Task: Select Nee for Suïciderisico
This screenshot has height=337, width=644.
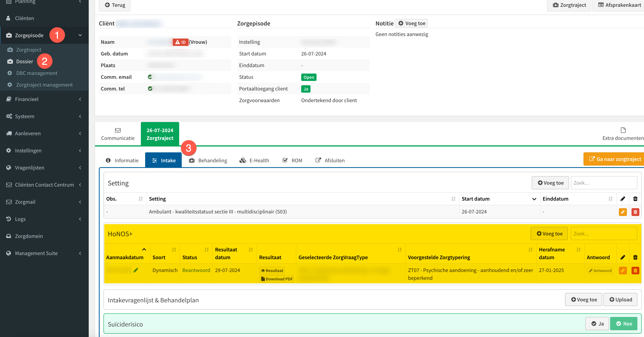Action: click(x=624, y=324)
